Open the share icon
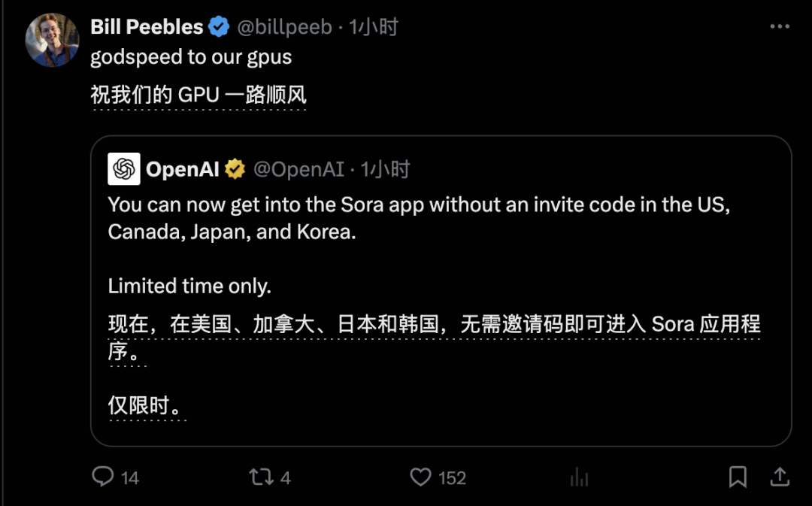Screen dimensions: 812x506 click(x=780, y=477)
